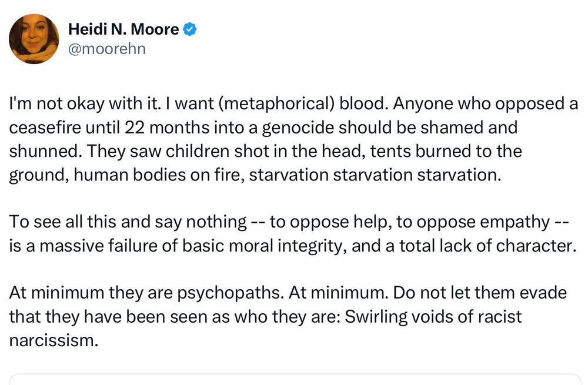Click the line starting "To see all this"

289,222
